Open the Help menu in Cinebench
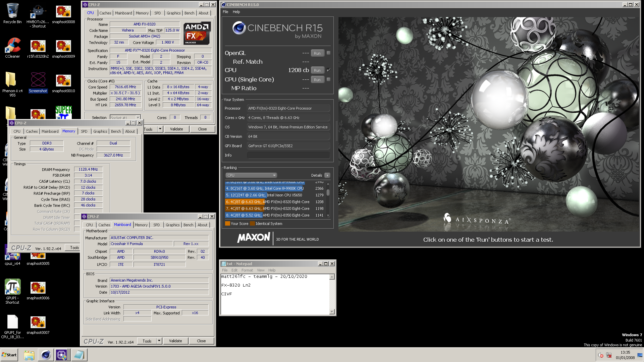This screenshot has height=362, width=644. 236,12
